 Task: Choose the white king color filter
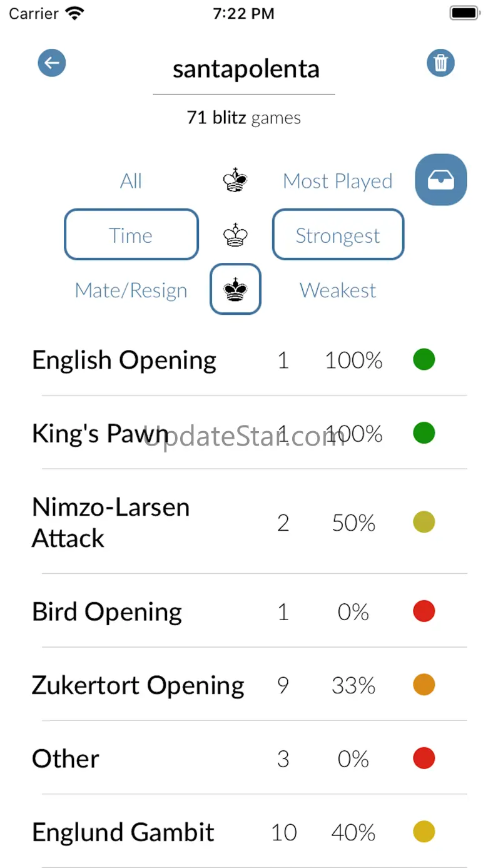pyautogui.click(x=235, y=236)
